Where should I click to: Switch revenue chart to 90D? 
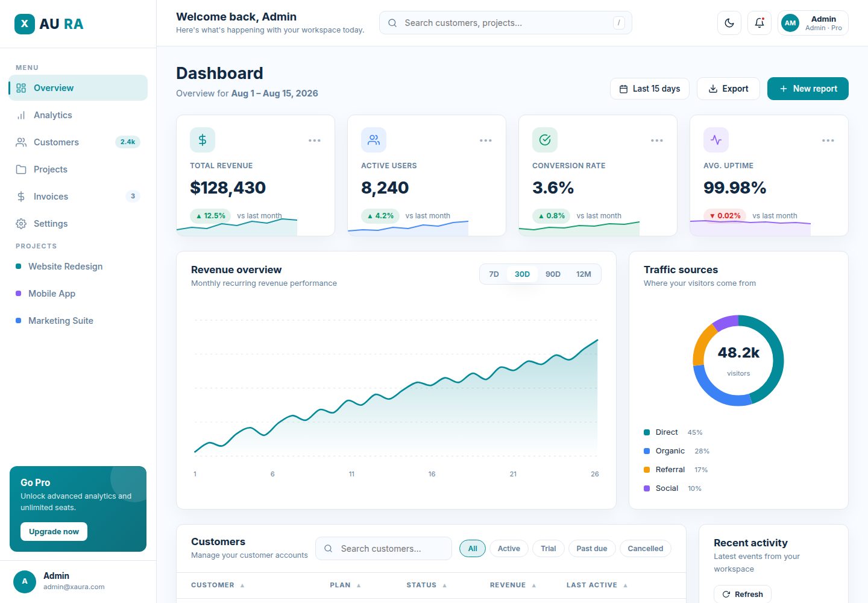[553, 274]
